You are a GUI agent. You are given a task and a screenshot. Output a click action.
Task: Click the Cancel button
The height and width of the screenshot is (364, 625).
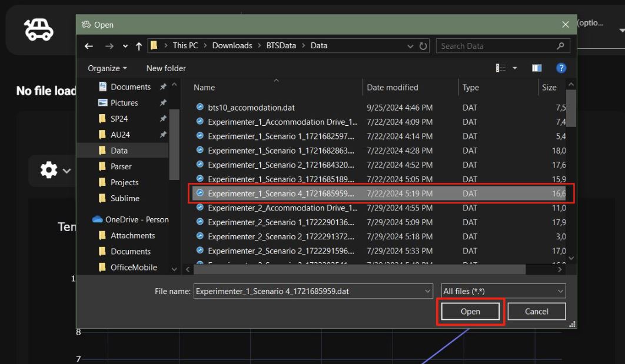click(537, 312)
